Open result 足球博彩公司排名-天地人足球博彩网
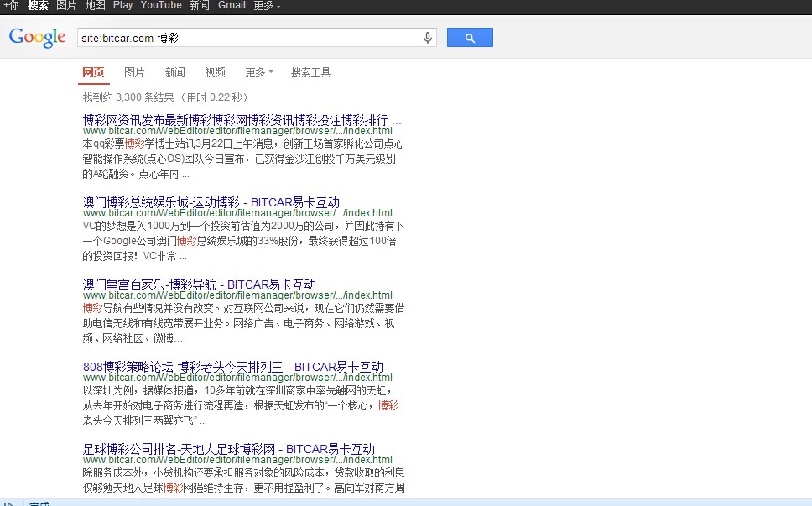812x506 pixels. point(229,449)
